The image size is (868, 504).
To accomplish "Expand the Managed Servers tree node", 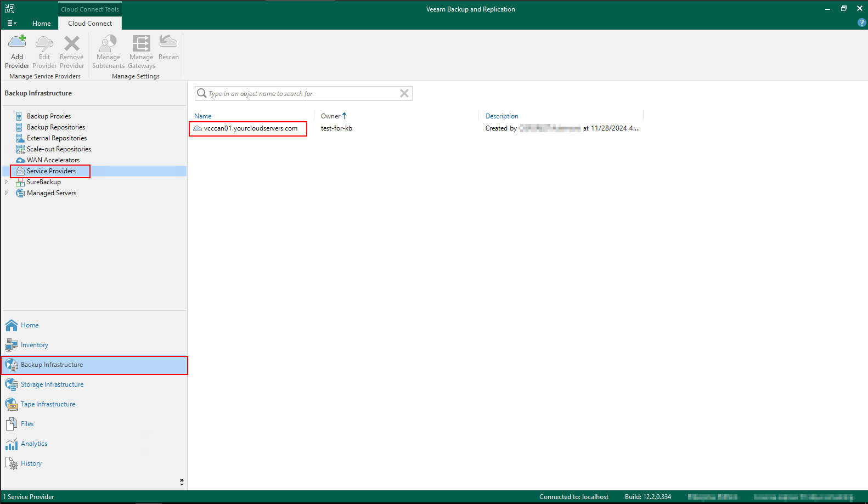I will click(x=7, y=193).
